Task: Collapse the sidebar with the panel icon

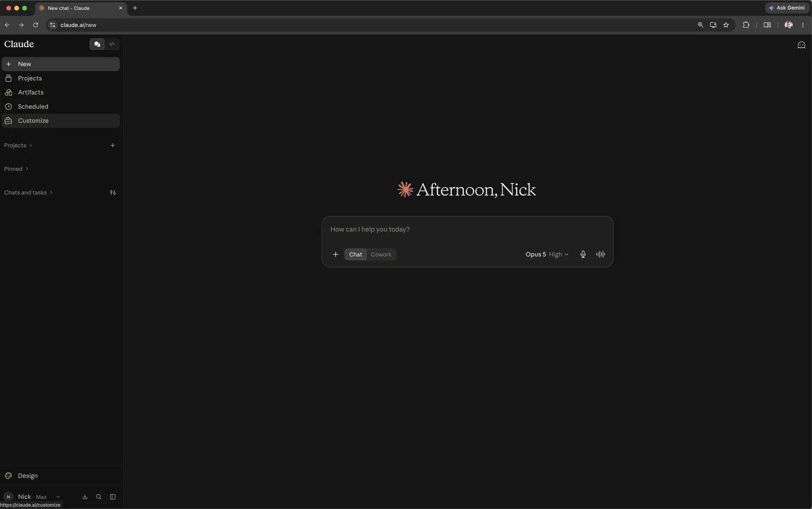Action: [113, 497]
